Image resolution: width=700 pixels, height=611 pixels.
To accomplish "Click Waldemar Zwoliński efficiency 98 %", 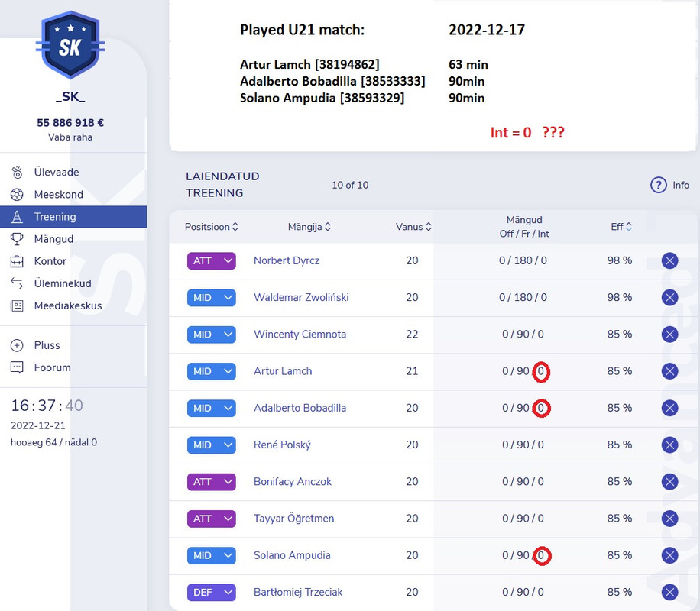I will [x=619, y=298].
